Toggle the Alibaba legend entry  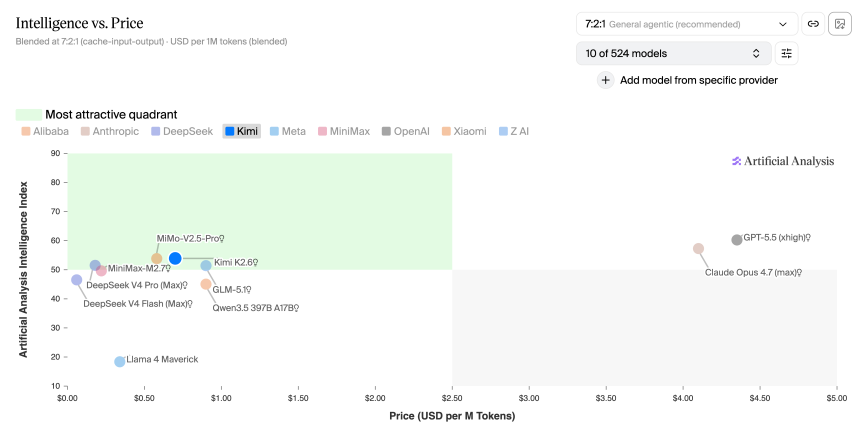[x=45, y=131]
